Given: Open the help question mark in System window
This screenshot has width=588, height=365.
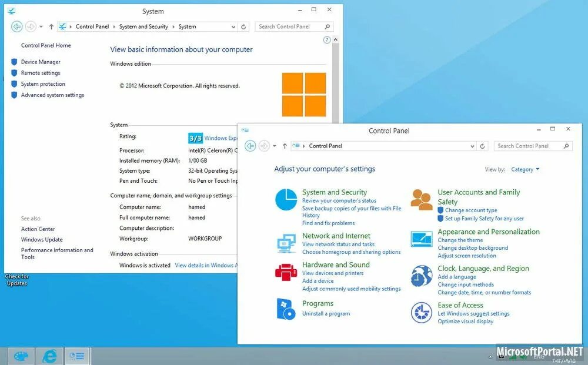Looking at the screenshot, I should pyautogui.click(x=327, y=40).
